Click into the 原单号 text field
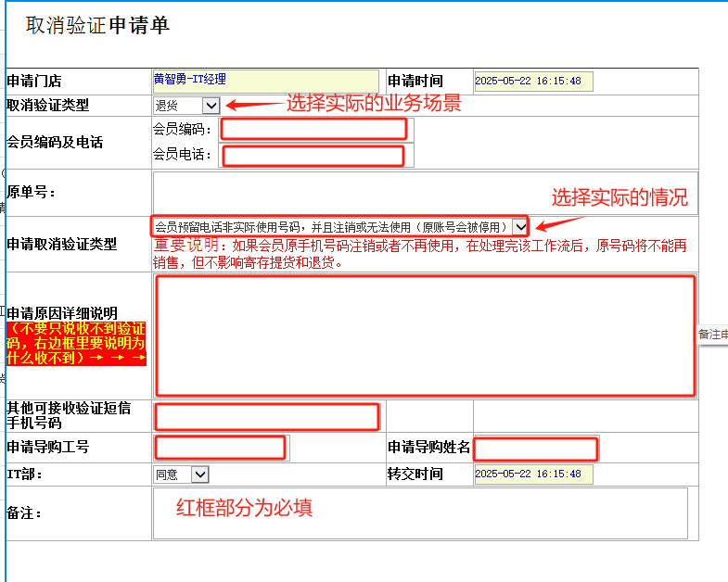The image size is (728, 582). tap(425, 193)
